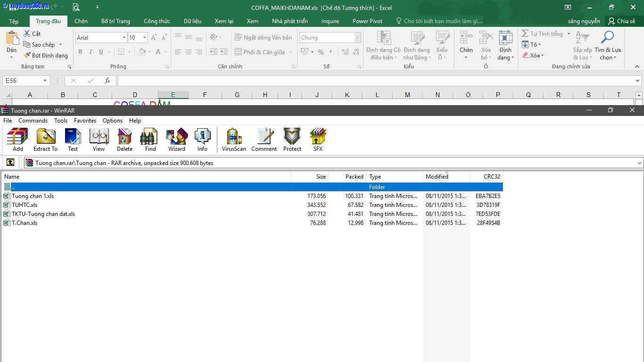The height and width of the screenshot is (362, 644).
Task: Click the Add icon in WinRAR toolbar
Action: coord(17,140)
